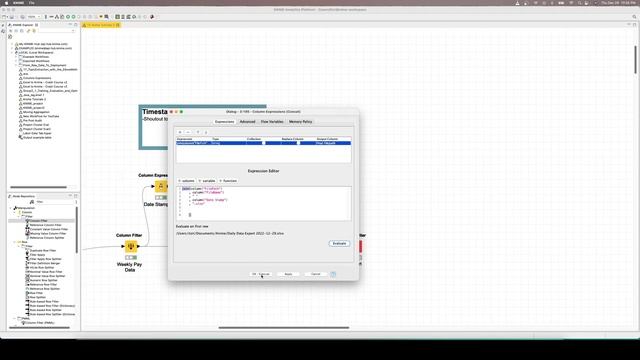Open the KNIME application menu
Screen dimensions: 640x360
18,3
